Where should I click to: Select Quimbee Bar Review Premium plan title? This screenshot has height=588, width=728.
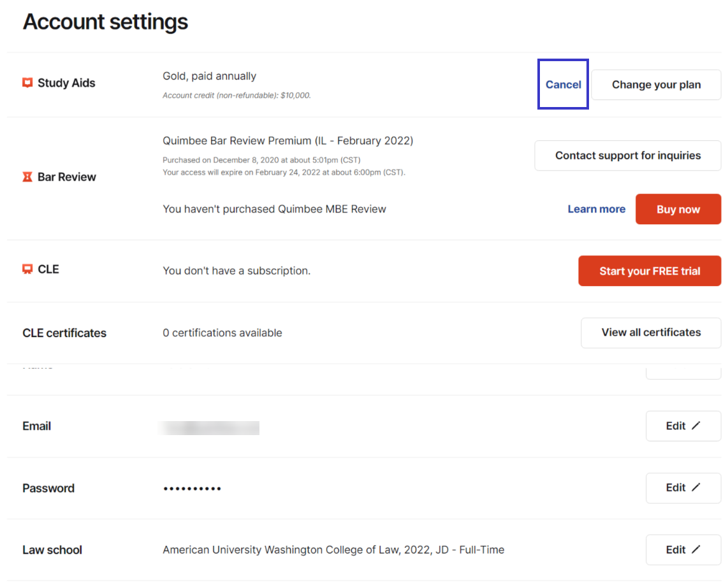(x=288, y=141)
